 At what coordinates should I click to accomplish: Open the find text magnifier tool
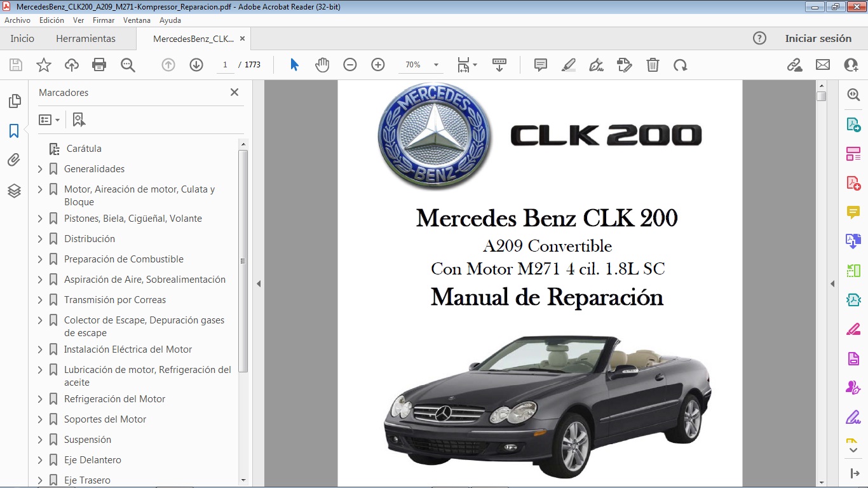click(128, 65)
